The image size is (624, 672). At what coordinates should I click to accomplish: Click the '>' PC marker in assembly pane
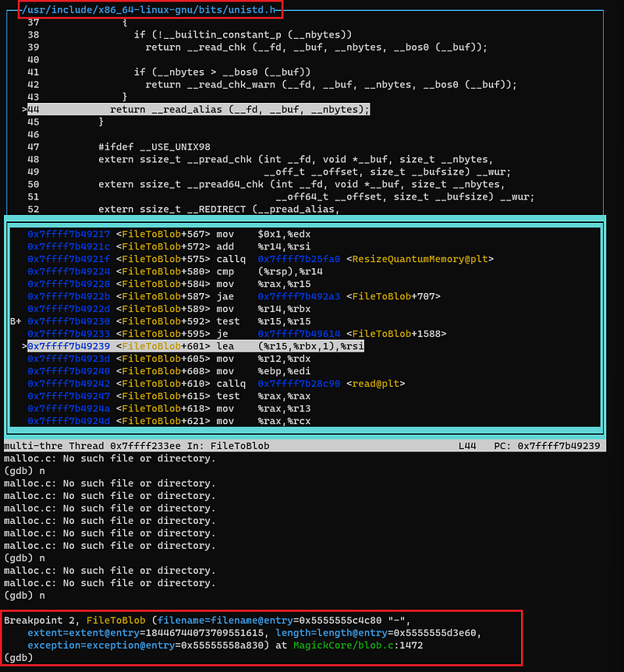tap(24, 346)
